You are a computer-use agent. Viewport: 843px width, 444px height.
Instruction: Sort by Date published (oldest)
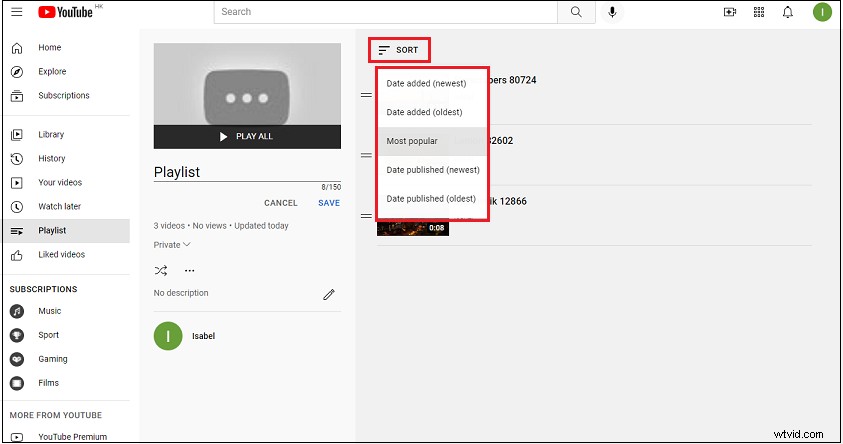pyautogui.click(x=431, y=199)
